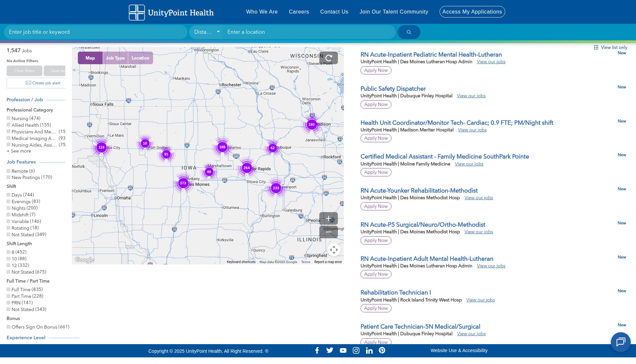Tick the Remote (6) checkbox
Viewport: 636px width, 364px height.
pyautogui.click(x=9, y=171)
